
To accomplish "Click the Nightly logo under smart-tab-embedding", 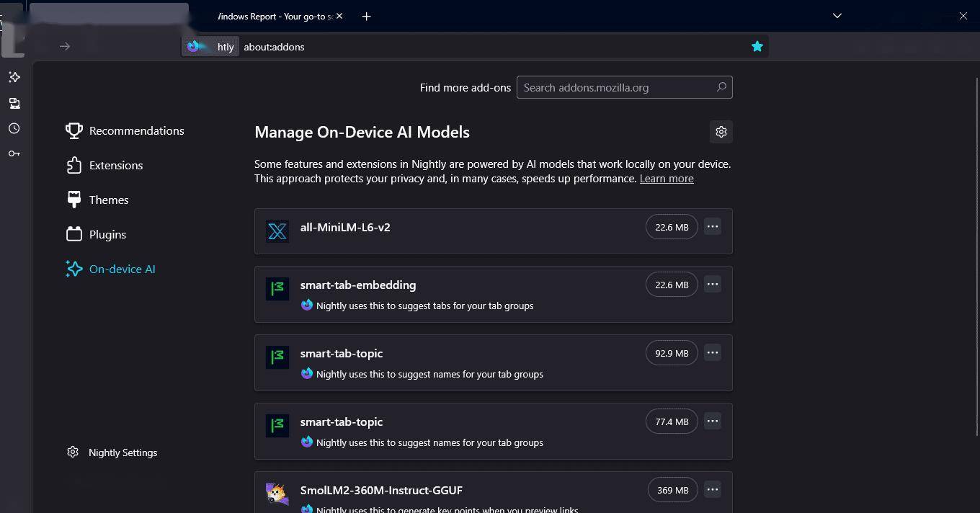I will (x=307, y=305).
